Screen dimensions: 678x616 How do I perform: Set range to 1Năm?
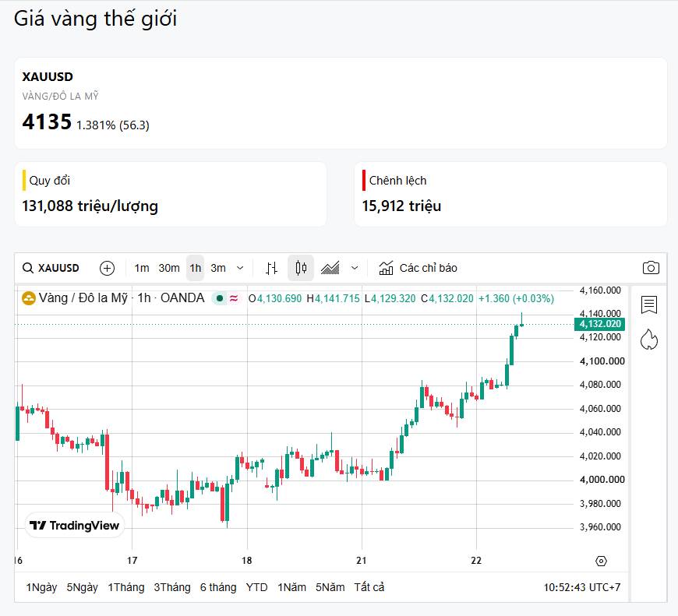[291, 587]
